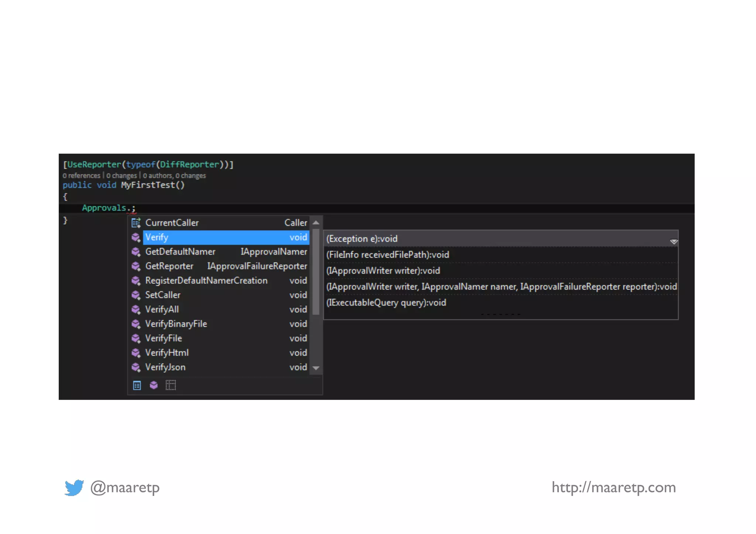Viewport: 756px width, 534px height.
Task: Select VerifyAll from completion list
Action: coord(162,309)
